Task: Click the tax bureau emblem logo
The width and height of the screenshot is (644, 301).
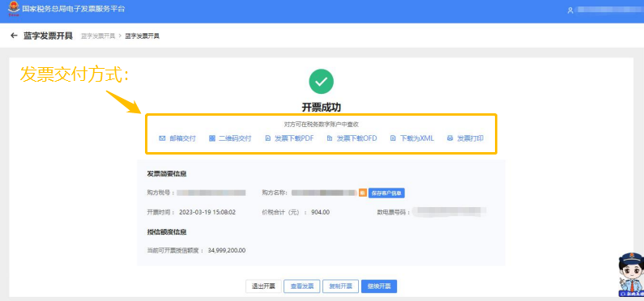Action: point(14,10)
